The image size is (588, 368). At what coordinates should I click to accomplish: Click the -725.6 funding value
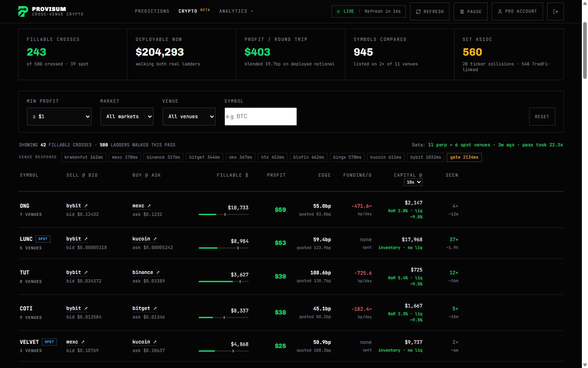click(x=363, y=273)
